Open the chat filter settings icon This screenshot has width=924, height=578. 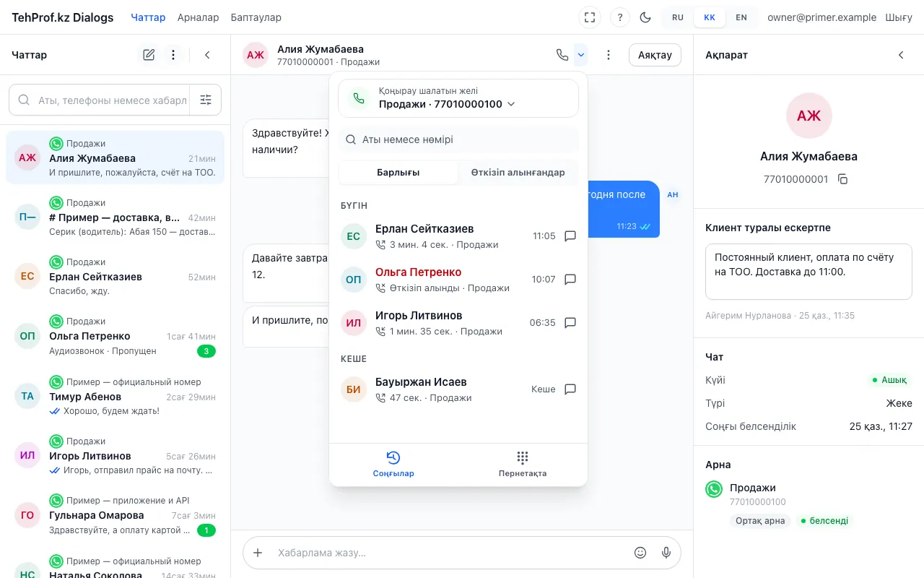[x=206, y=100]
